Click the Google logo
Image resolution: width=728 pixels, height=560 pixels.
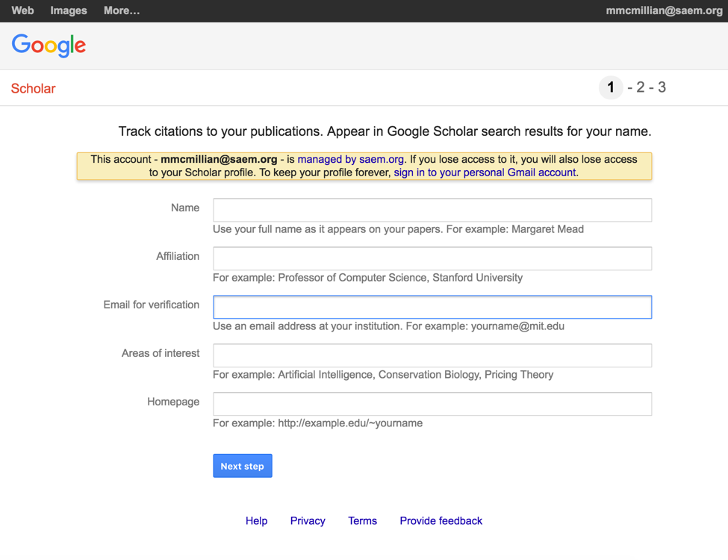point(49,46)
